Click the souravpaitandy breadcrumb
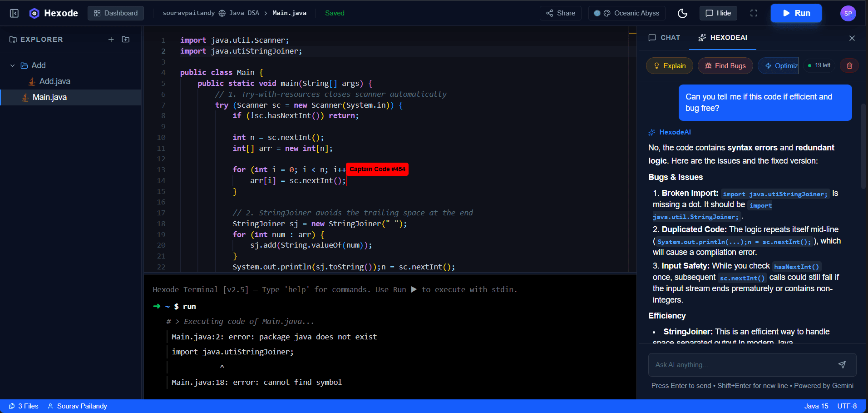This screenshot has height=413, width=868. [189, 13]
